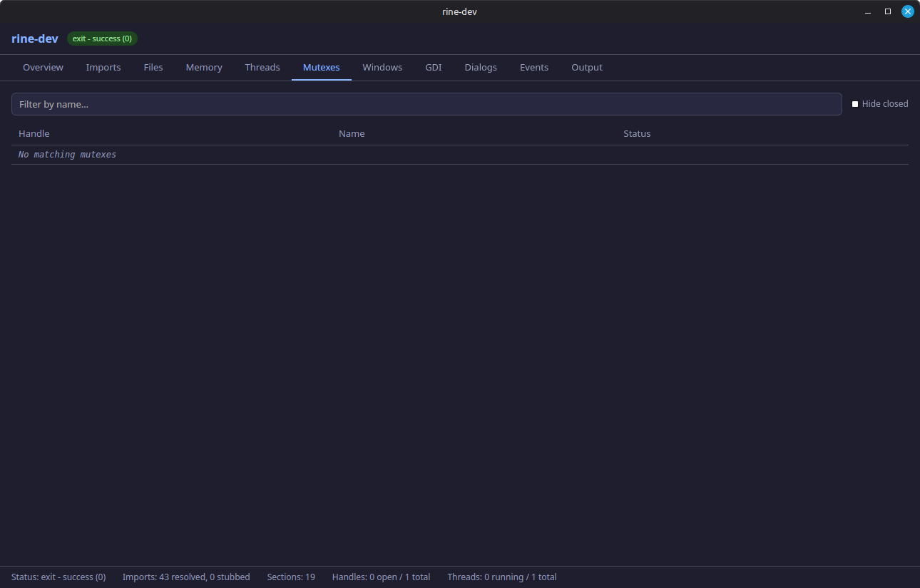This screenshot has height=588, width=920.
Task: View the Output tab
Action: point(586,67)
